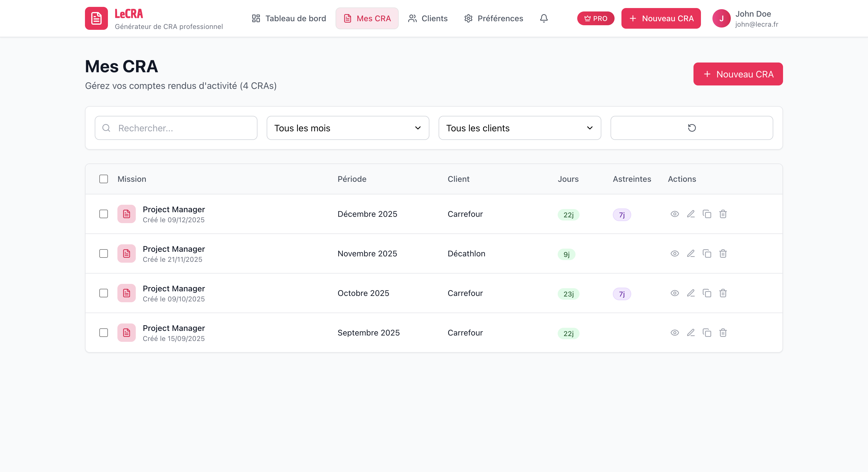The width and height of the screenshot is (868, 472).
Task: Select all CRAs with header checkbox
Action: click(103, 179)
